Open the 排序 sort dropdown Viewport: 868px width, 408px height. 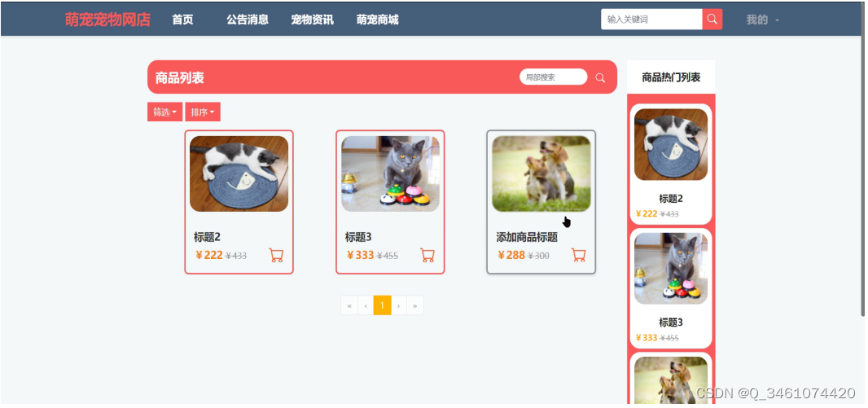coord(203,112)
